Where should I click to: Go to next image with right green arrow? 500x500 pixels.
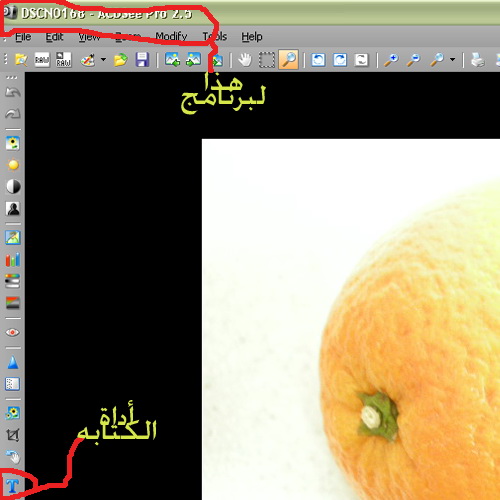click(x=193, y=60)
